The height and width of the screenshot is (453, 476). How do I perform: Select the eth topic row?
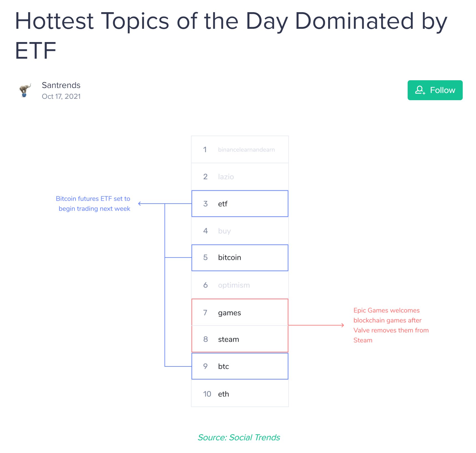[240, 394]
